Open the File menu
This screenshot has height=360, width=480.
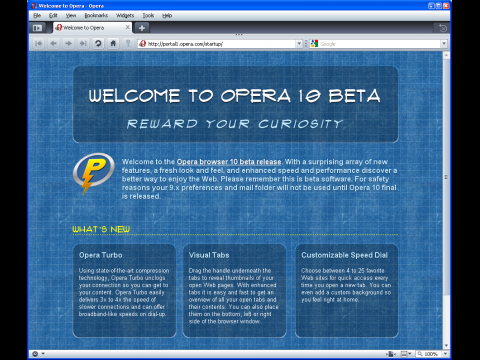(37, 15)
